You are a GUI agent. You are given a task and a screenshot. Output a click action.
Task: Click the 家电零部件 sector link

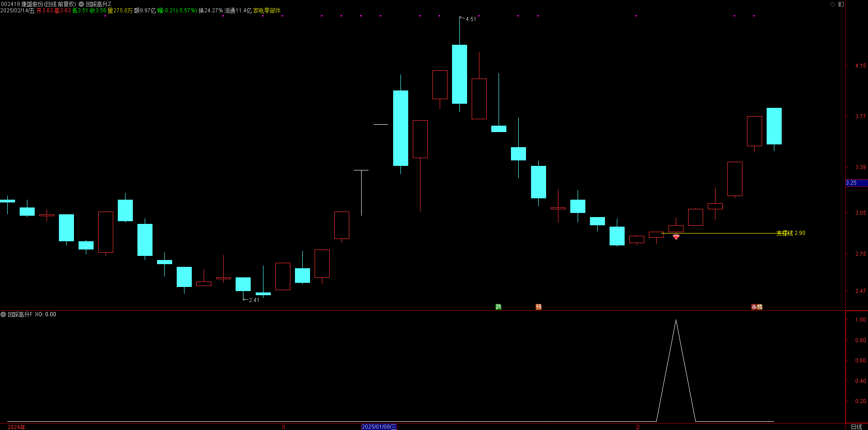[267, 11]
